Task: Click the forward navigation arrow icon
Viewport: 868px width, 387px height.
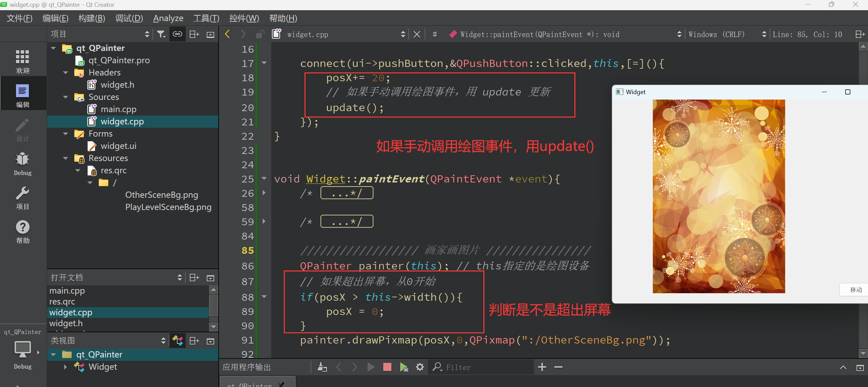Action: pyautogui.click(x=242, y=34)
